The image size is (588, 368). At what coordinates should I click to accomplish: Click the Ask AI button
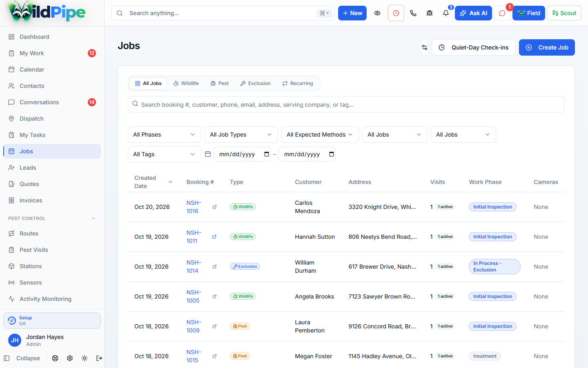tap(473, 13)
